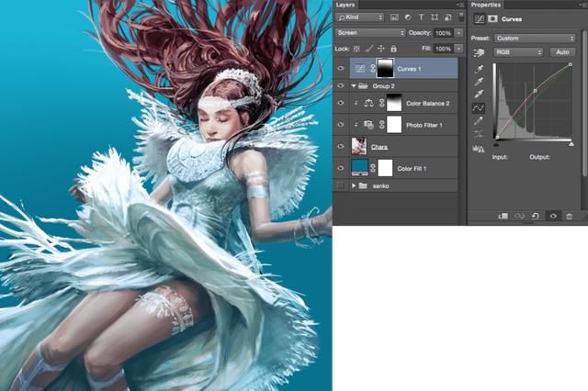This screenshot has width=588, height=391.
Task: Select the Curves 1 layer mask thumbnail
Action: click(x=385, y=68)
